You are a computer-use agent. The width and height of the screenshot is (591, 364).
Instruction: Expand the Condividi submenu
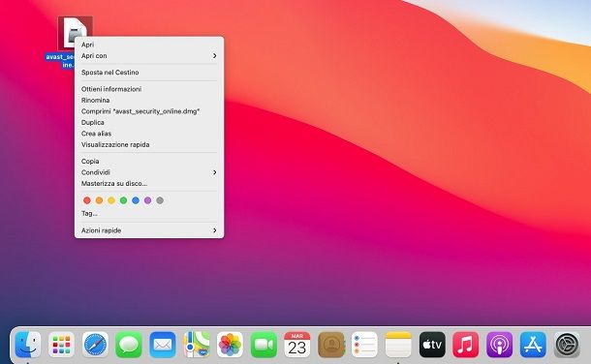coord(149,172)
